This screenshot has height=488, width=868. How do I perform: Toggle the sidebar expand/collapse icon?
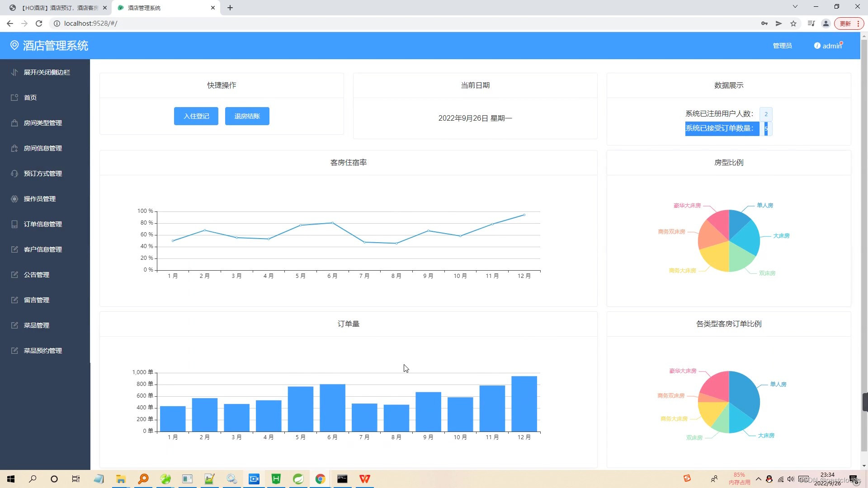coord(14,72)
